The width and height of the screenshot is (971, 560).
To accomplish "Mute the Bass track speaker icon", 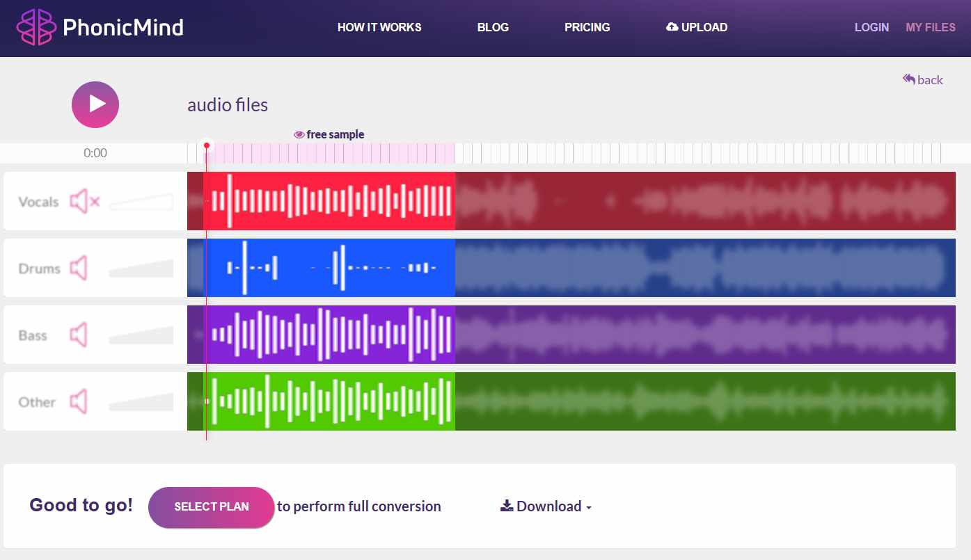I will (x=79, y=335).
